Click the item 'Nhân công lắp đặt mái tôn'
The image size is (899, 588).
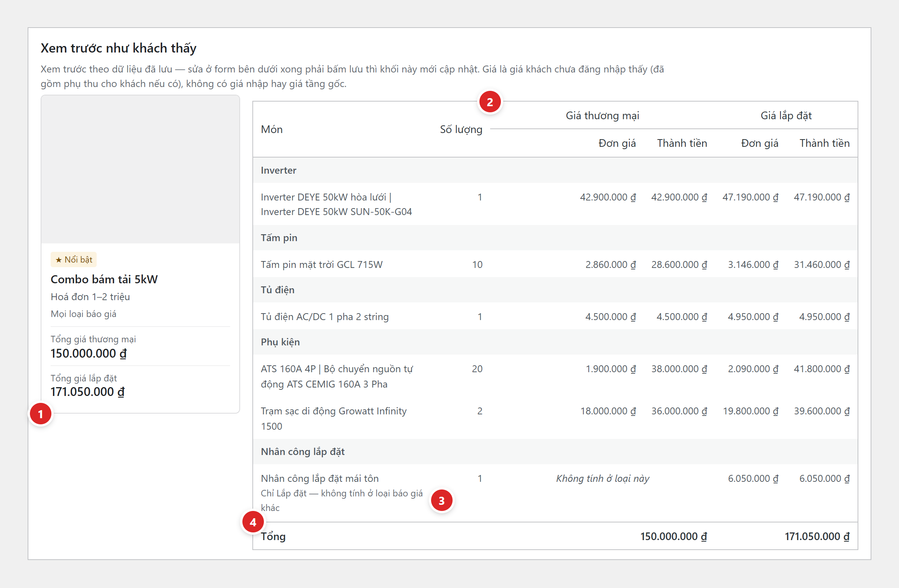[319, 478]
